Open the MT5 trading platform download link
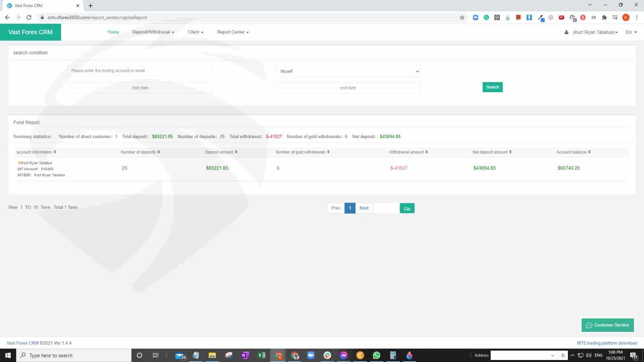Image resolution: width=644 pixels, height=362 pixels. pos(607,343)
